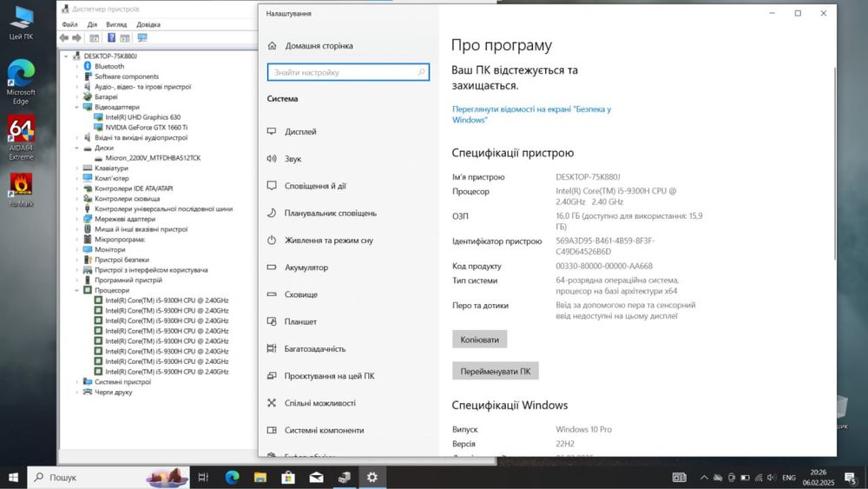Expand Мережеві адаптери node
Image resolution: width=868 pixels, height=489 pixels.
pos(77,219)
